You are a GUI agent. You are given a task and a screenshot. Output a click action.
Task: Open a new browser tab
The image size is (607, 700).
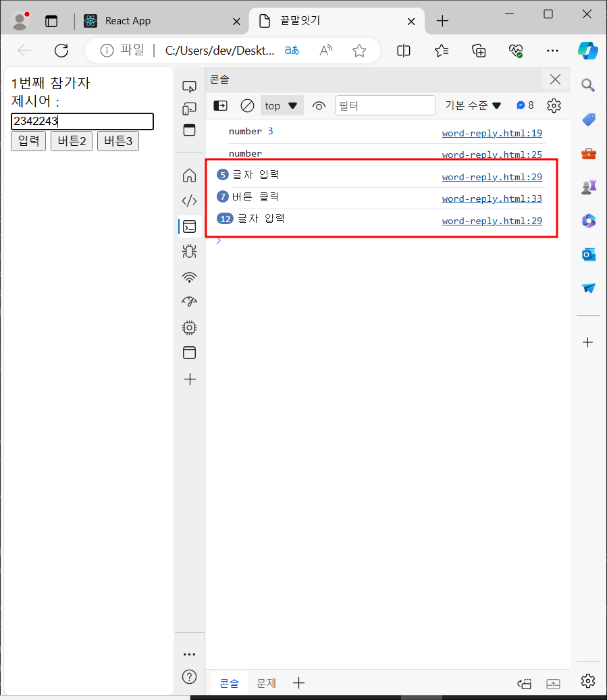coord(442,21)
